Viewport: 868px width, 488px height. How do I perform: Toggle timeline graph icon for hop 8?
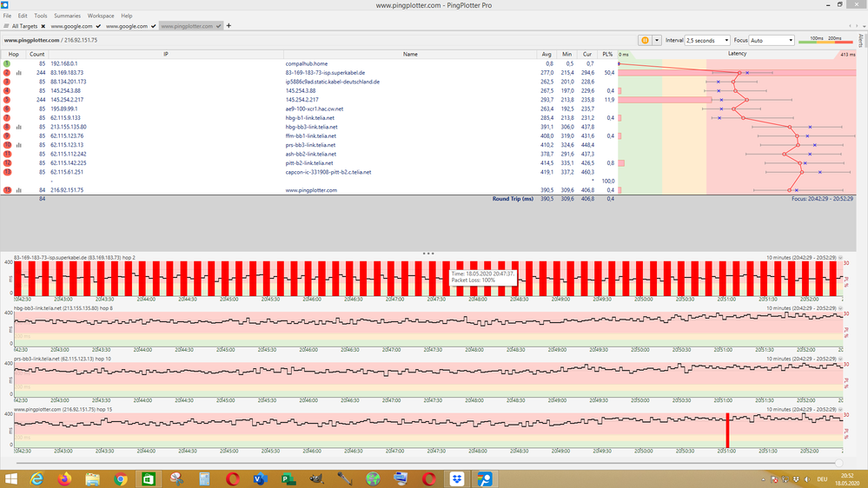tap(19, 127)
